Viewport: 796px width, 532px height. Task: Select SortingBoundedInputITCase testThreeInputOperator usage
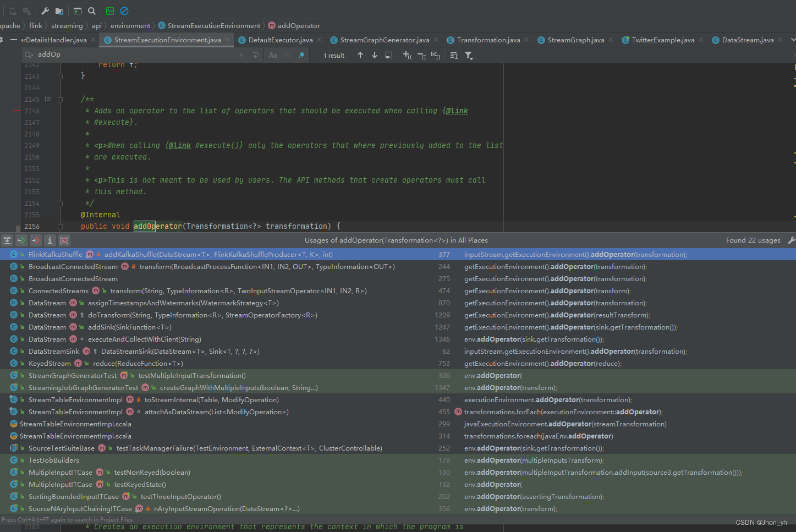398,497
